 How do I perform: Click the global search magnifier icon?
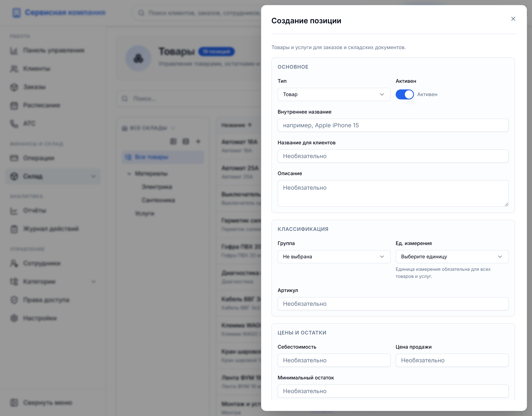(x=141, y=13)
